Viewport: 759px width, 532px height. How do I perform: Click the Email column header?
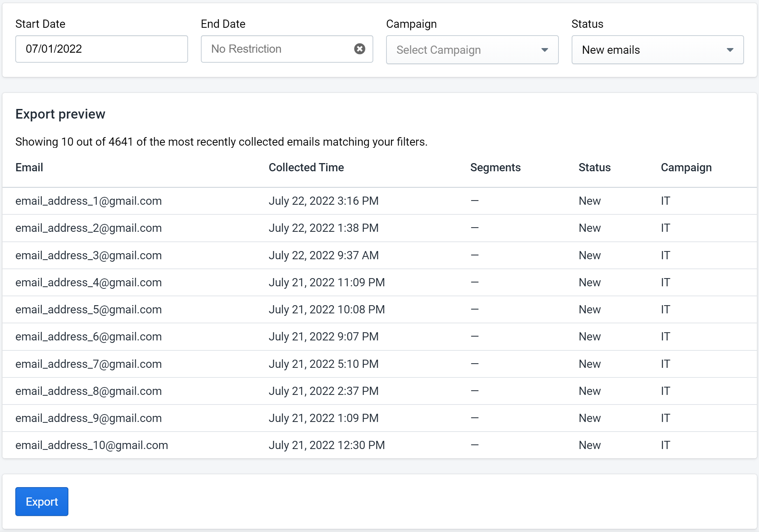point(29,167)
